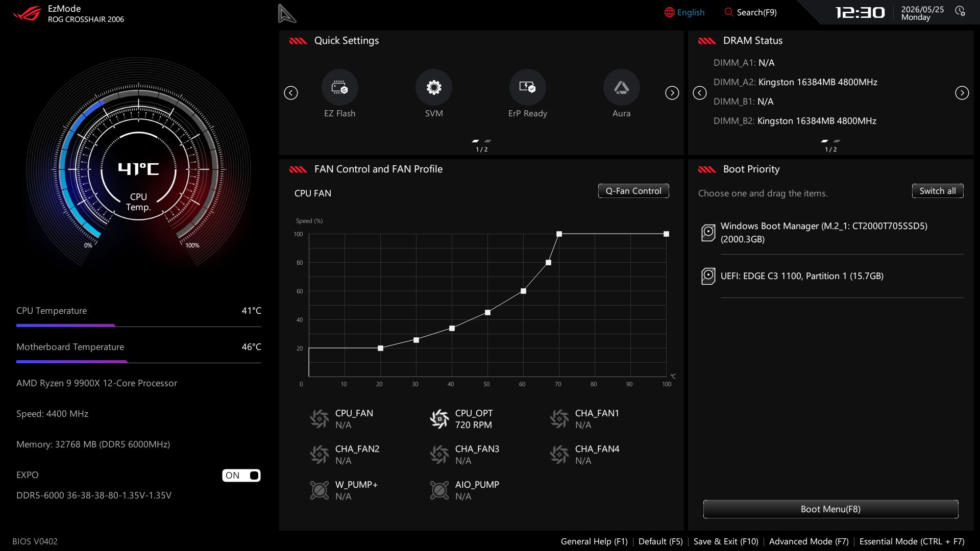Click the Windows Boot Manager disk icon
Viewport: 980px width, 551px height.
click(708, 233)
